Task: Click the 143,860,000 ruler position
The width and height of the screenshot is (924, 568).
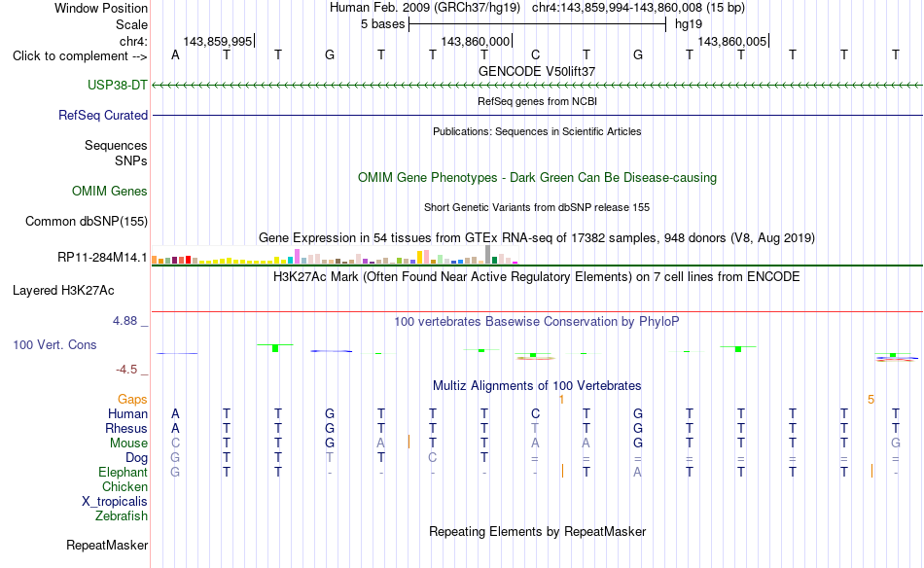Action: click(x=475, y=41)
